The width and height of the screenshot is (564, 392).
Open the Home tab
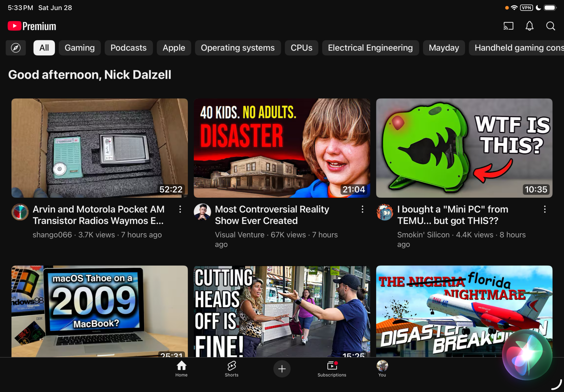pyautogui.click(x=181, y=369)
